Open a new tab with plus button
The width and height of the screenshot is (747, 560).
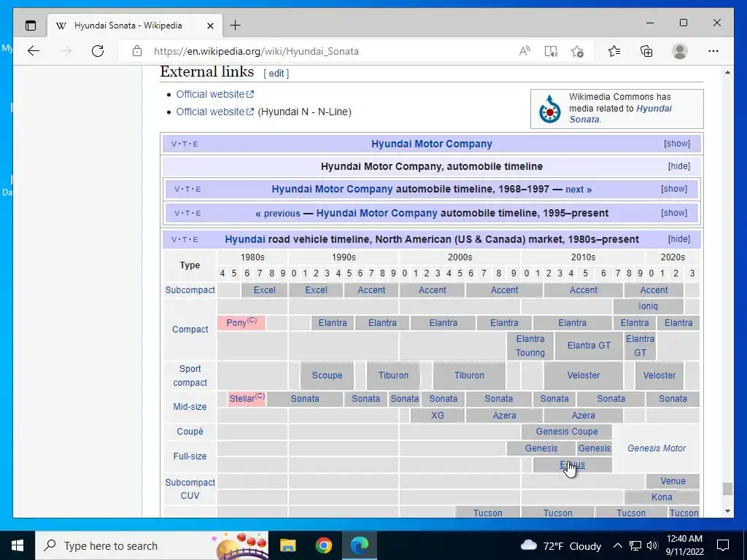[236, 26]
